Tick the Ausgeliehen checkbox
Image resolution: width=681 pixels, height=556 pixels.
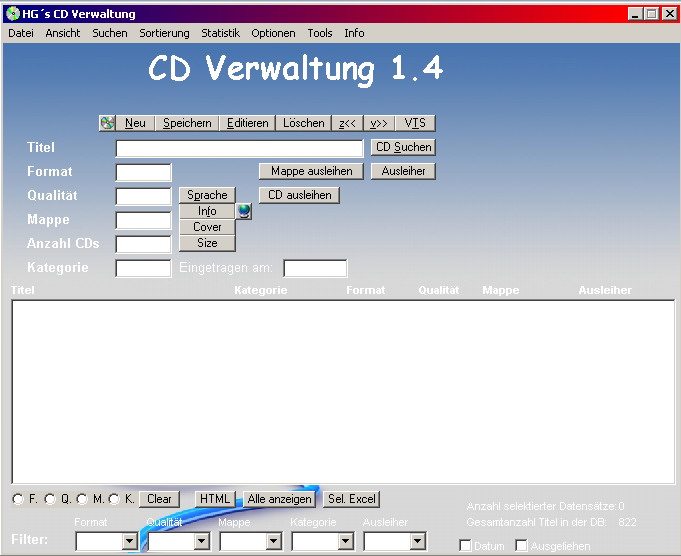coord(521,545)
